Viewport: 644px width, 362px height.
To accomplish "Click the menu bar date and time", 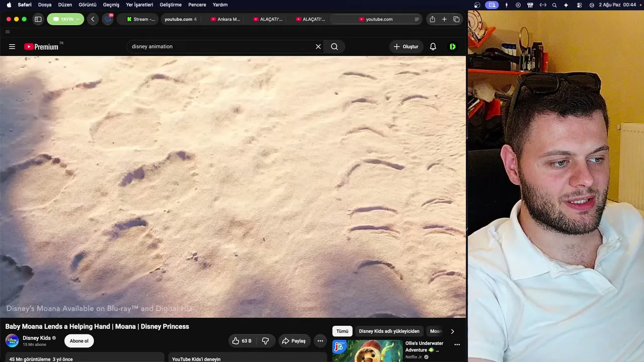I will coord(617,5).
